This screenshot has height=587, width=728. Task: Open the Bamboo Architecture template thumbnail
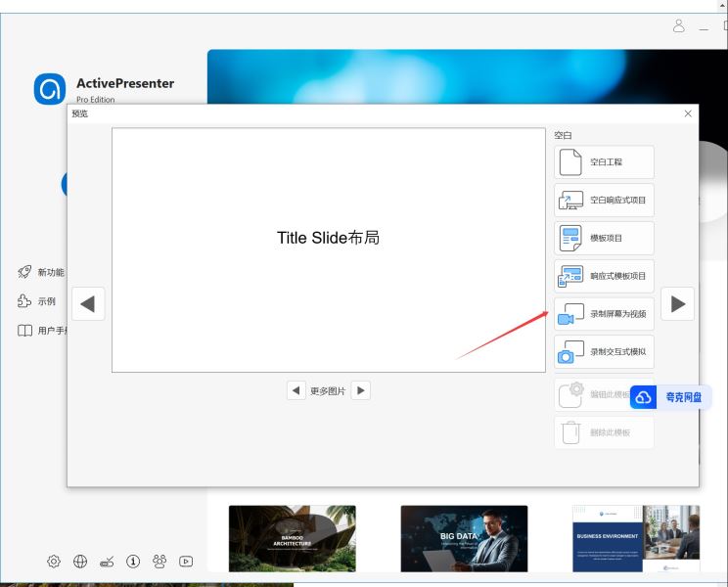tap(293, 538)
